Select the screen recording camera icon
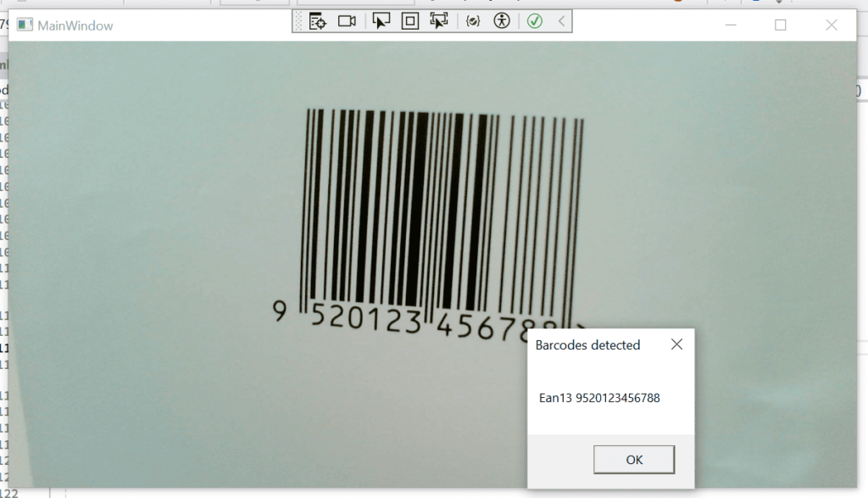The height and width of the screenshot is (498, 868). pyautogui.click(x=347, y=20)
